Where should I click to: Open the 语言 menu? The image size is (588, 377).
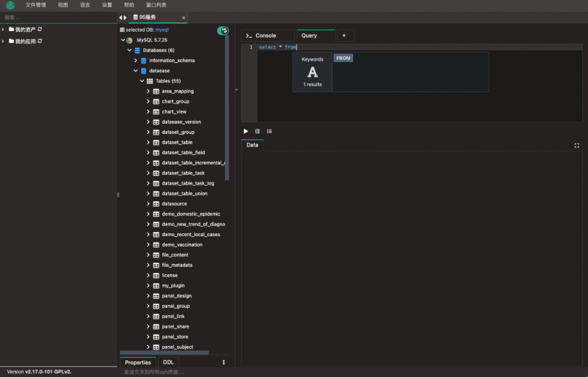pos(85,5)
